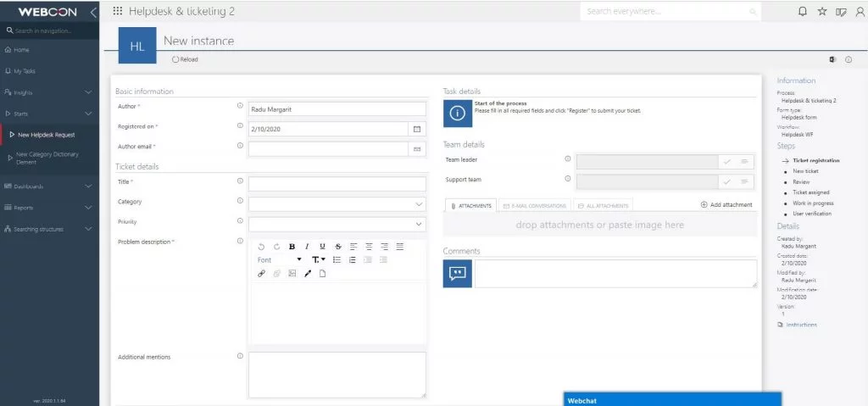Insert a hyperlink using the link icon
Screen dimensions: 868x406
click(x=261, y=273)
